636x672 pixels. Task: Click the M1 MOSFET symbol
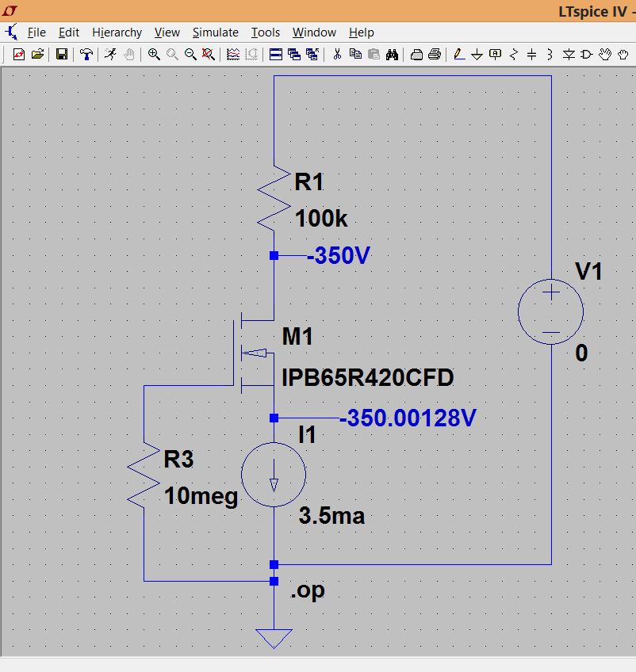pos(254,353)
